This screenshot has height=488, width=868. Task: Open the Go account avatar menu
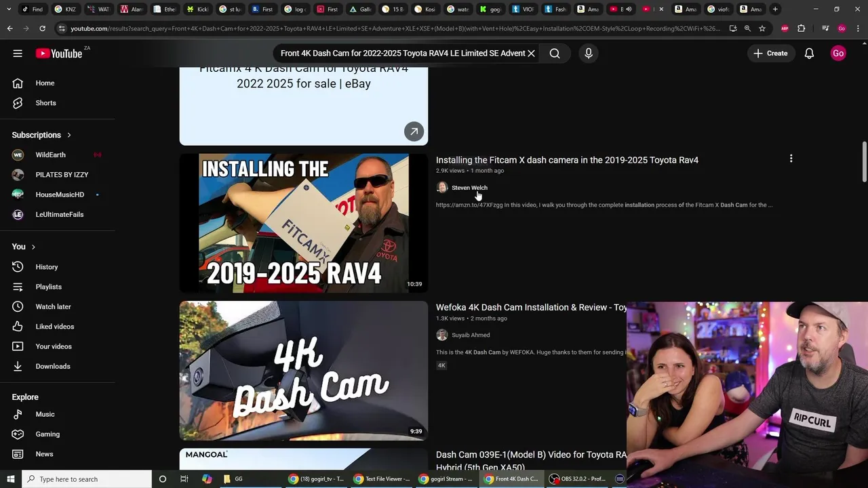tap(838, 54)
